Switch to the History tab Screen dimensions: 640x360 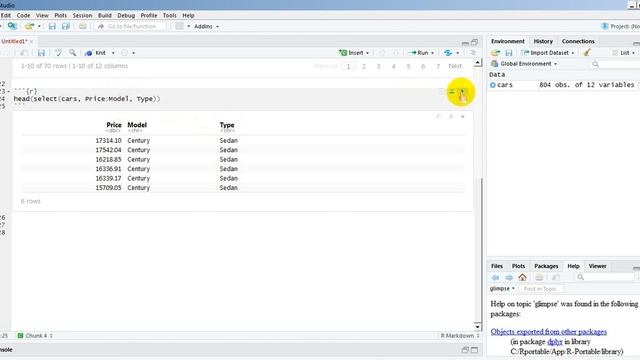pyautogui.click(x=543, y=41)
